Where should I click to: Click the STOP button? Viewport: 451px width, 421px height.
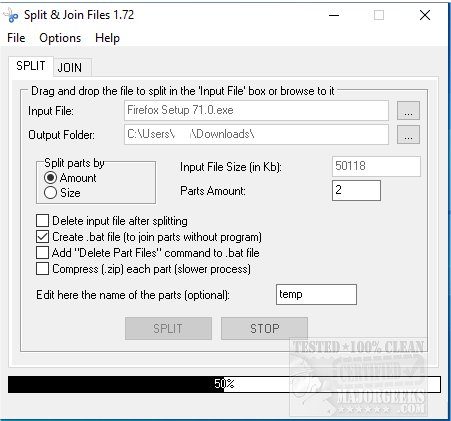click(264, 328)
